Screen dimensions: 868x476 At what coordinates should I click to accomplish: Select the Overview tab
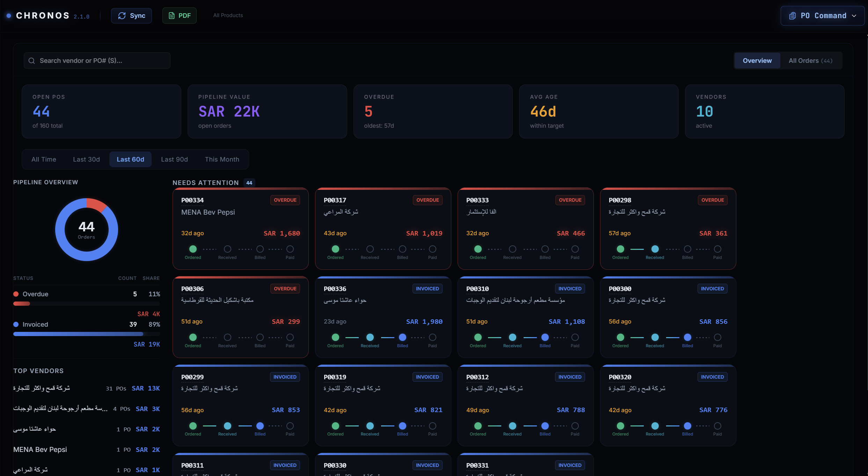pyautogui.click(x=757, y=61)
